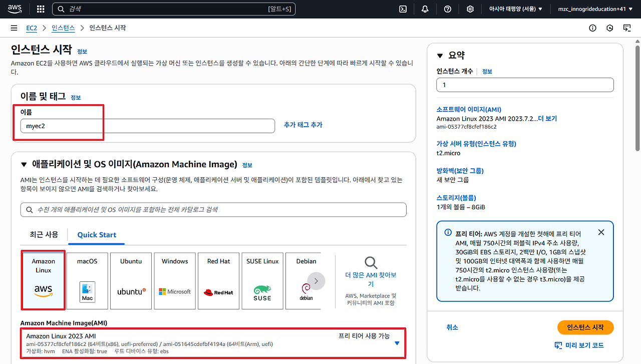Select the Amazon Linux AMI tile
The height and width of the screenshot is (364, 641).
point(44,280)
